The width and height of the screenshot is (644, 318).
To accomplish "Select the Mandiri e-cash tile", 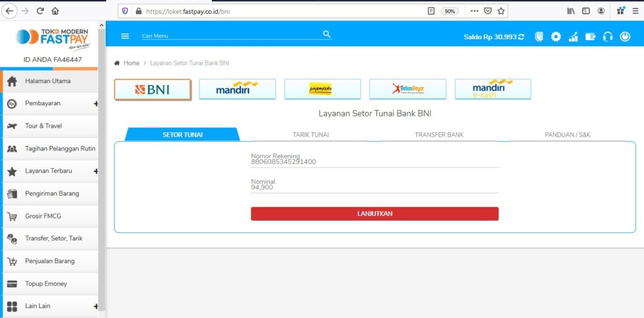I will coord(493,89).
